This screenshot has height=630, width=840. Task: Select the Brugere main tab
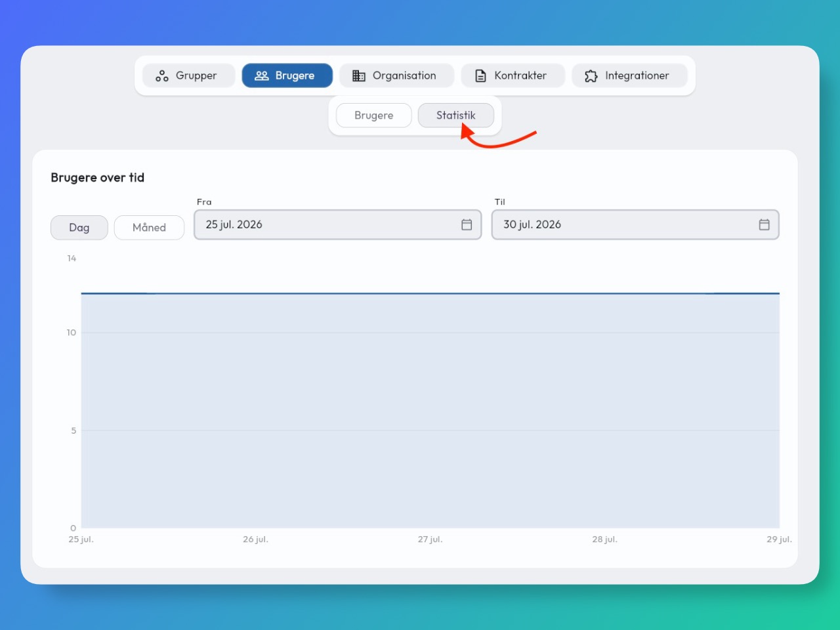(287, 75)
